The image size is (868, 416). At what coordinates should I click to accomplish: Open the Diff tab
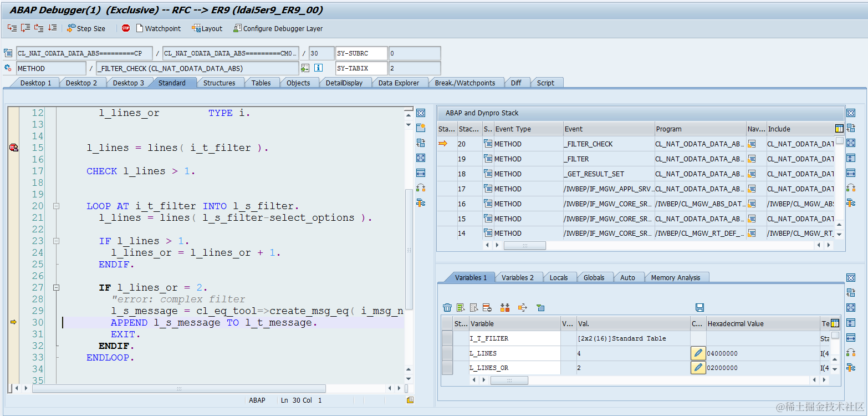click(516, 83)
